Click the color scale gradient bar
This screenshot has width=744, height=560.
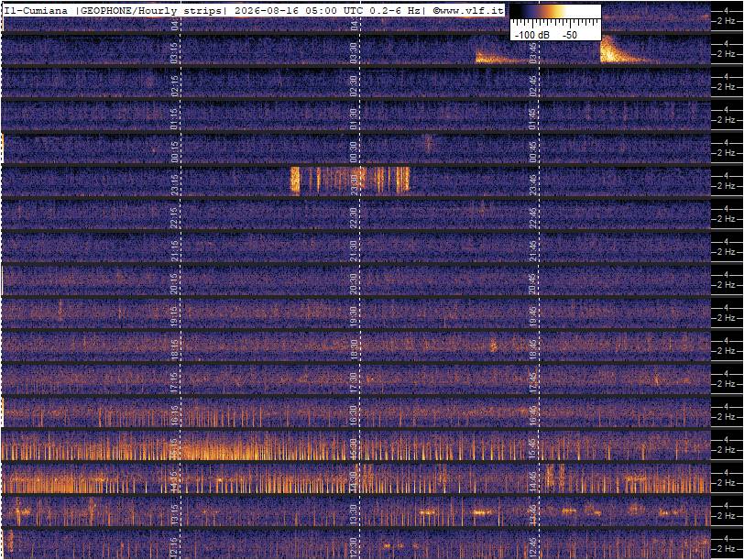click(x=555, y=12)
